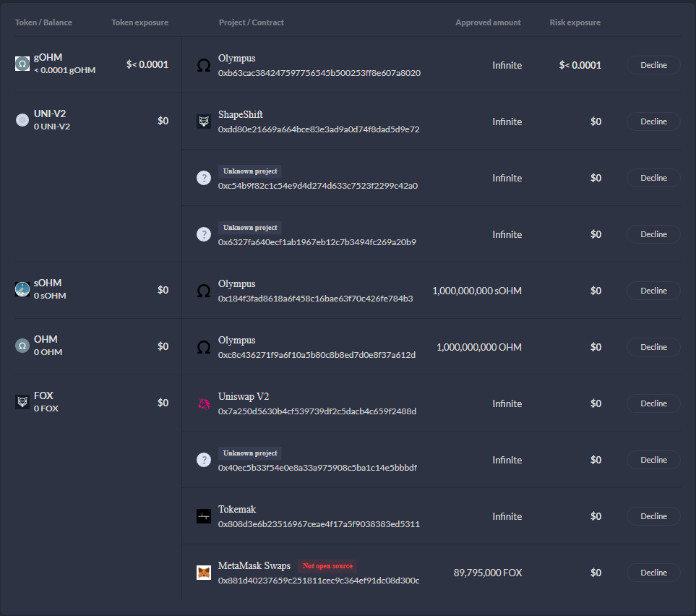Click the FOX token icon

click(x=22, y=402)
